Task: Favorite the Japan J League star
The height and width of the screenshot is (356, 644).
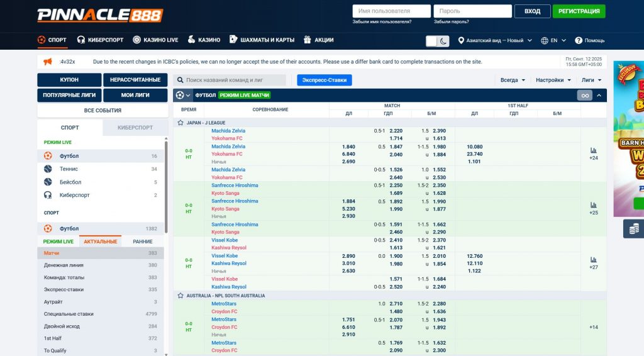Action: click(x=180, y=123)
